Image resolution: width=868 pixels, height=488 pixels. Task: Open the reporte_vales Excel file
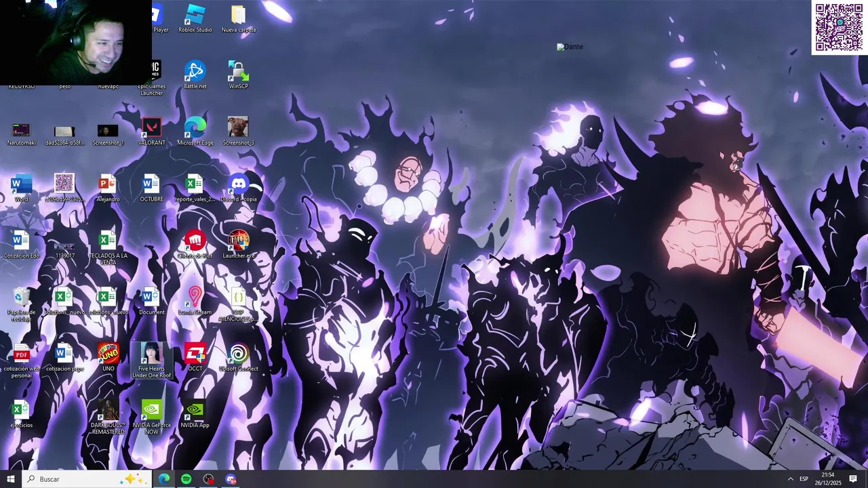195,188
